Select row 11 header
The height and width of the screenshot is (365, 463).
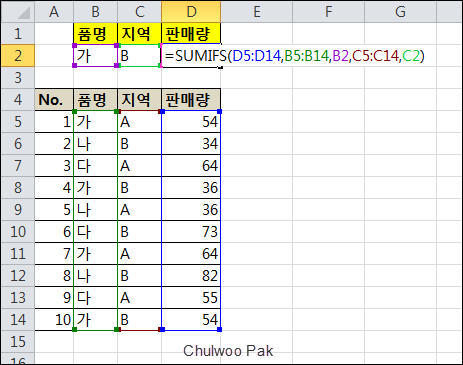18,254
